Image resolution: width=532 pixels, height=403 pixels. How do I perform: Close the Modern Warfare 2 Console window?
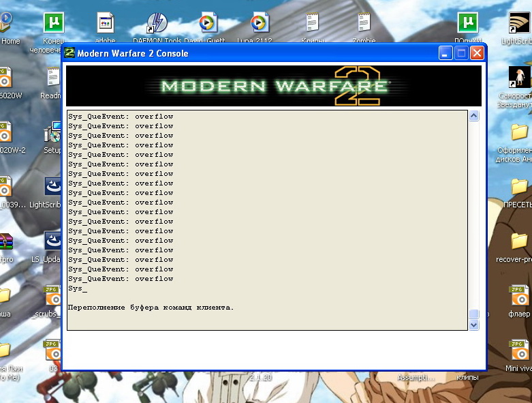pyautogui.click(x=477, y=53)
